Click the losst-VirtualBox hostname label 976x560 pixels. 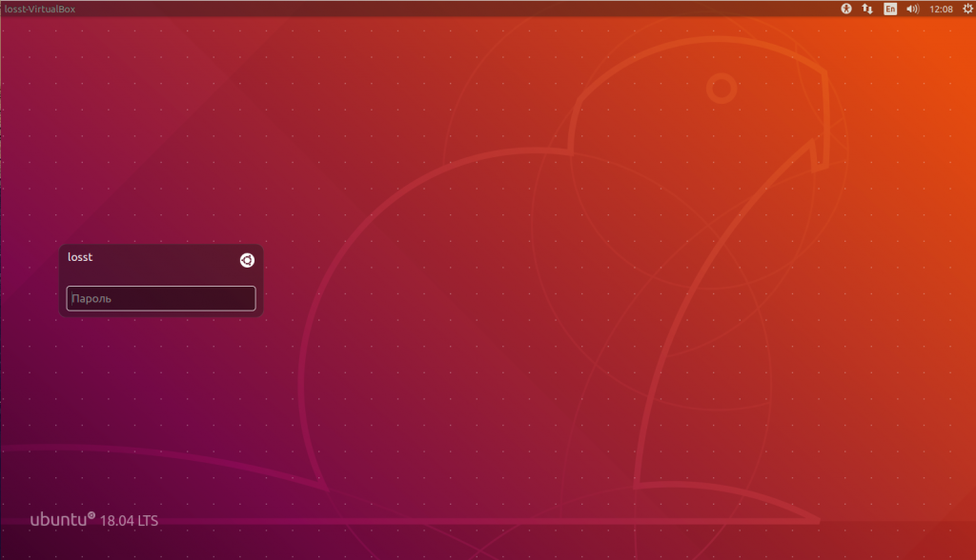pos(40,9)
